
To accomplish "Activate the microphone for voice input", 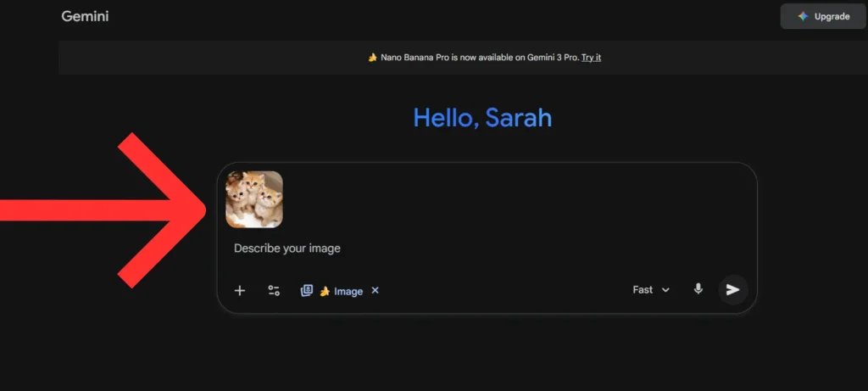I will (698, 289).
